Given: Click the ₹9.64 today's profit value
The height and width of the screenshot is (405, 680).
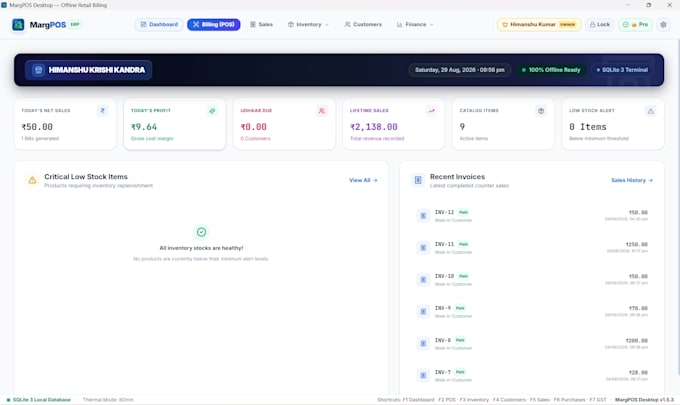Looking at the screenshot, I should (x=144, y=127).
